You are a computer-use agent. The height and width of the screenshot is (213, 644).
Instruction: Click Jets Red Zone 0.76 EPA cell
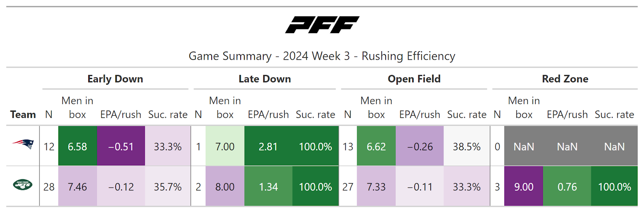pyautogui.click(x=567, y=187)
